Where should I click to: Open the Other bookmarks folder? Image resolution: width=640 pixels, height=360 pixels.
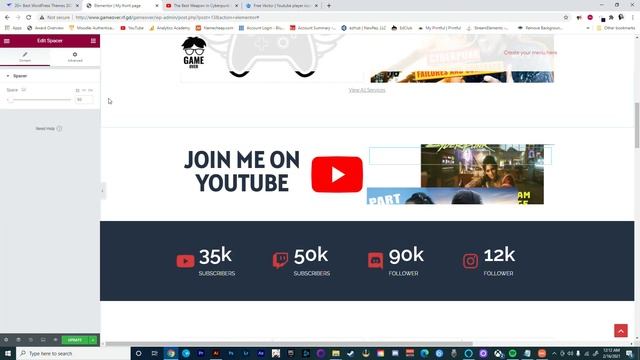(x=616, y=28)
